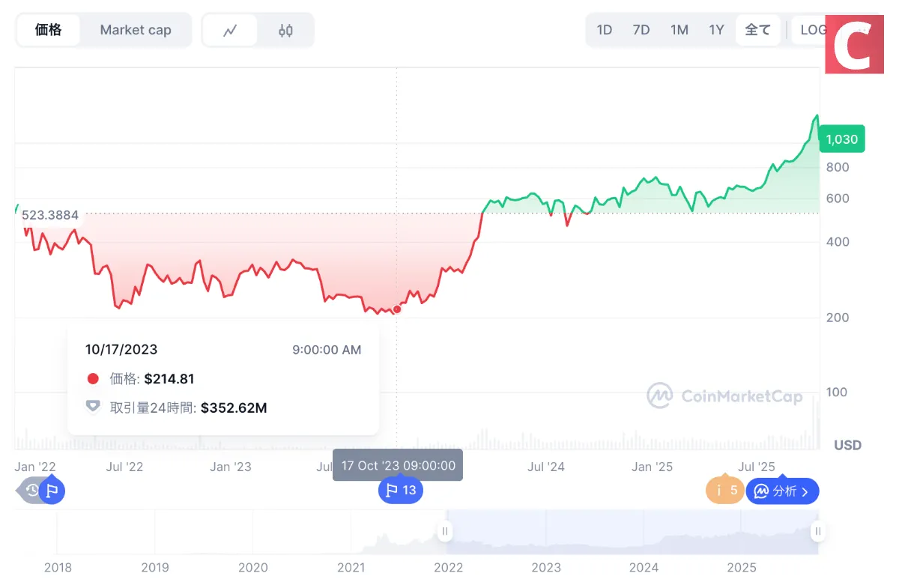Switch to line chart view

coord(230,31)
